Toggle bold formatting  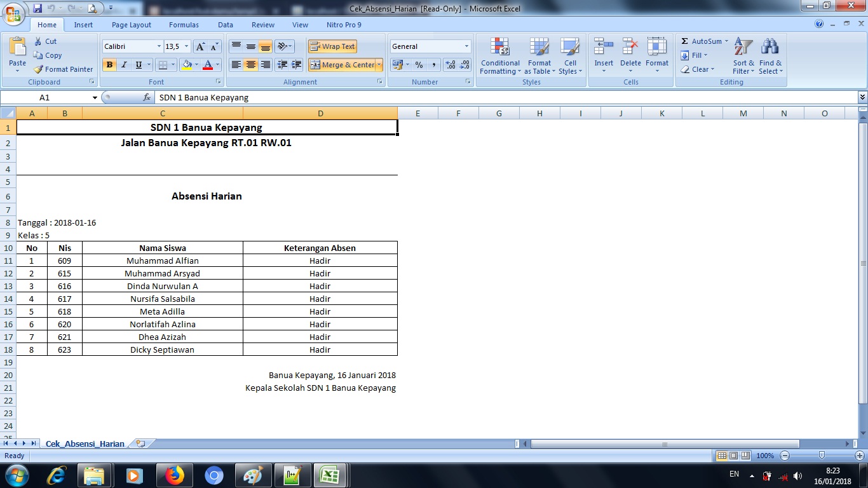click(109, 65)
